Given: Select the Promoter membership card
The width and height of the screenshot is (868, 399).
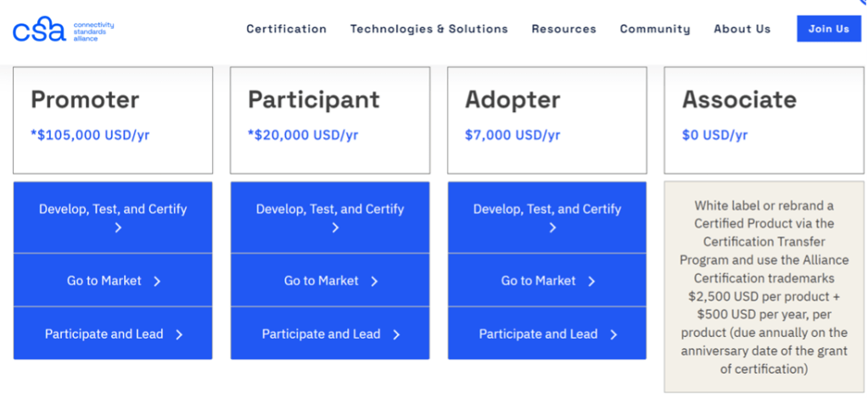Looking at the screenshot, I should coord(113,120).
